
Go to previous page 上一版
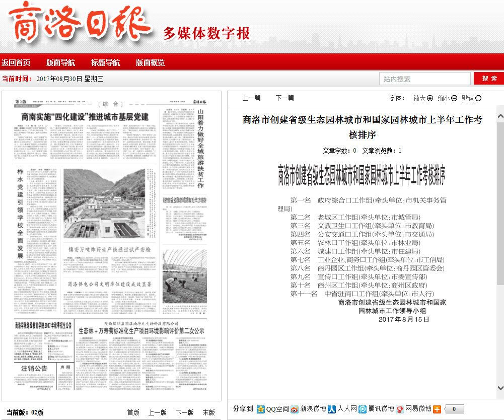click(158, 412)
